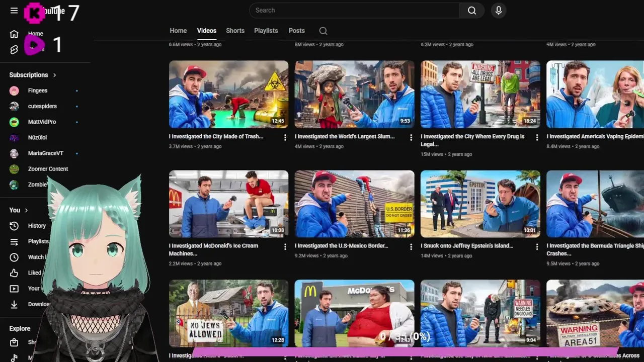This screenshot has width=644, height=362.
Task: Play the World's Largest Slum thumbnail
Action: click(x=354, y=95)
